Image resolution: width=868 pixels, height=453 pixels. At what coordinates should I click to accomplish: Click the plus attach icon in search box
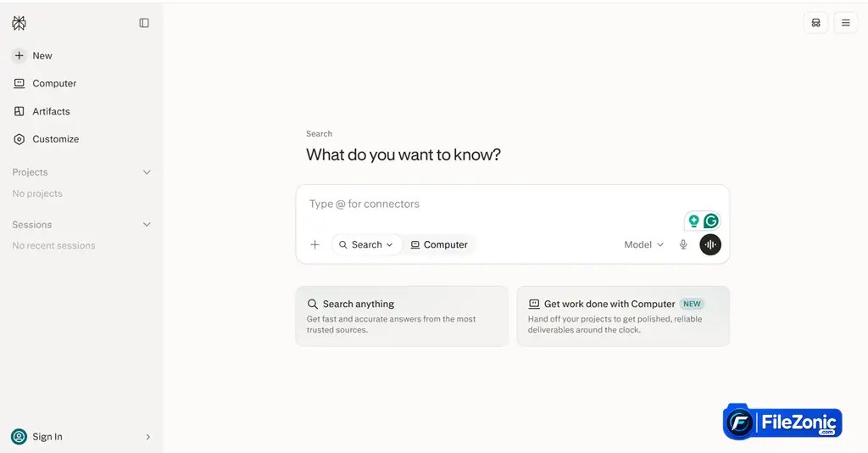coord(315,244)
